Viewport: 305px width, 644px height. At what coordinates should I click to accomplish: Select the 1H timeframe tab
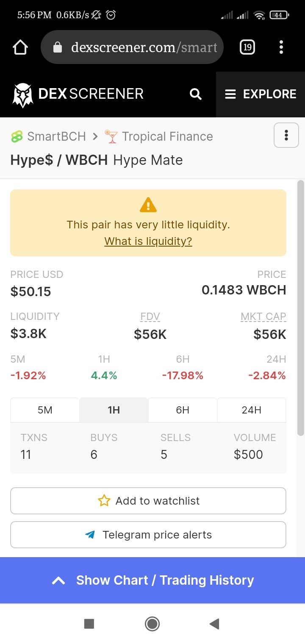point(114,410)
